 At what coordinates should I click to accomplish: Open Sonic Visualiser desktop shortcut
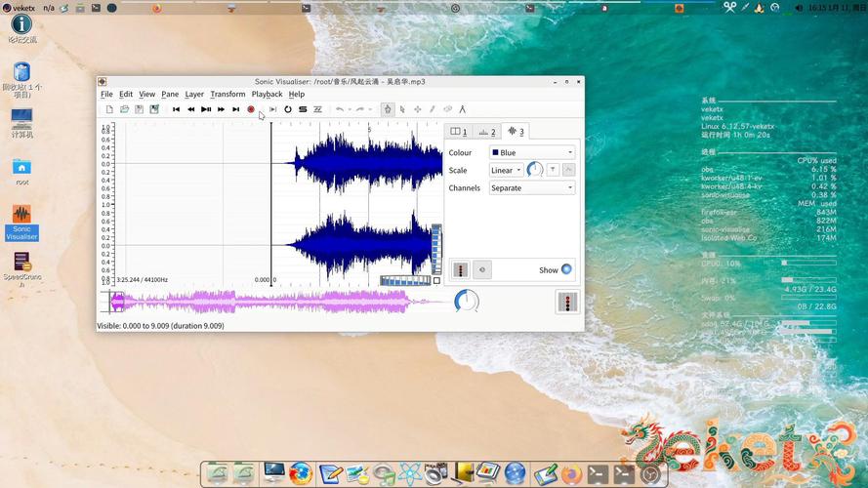[21, 223]
